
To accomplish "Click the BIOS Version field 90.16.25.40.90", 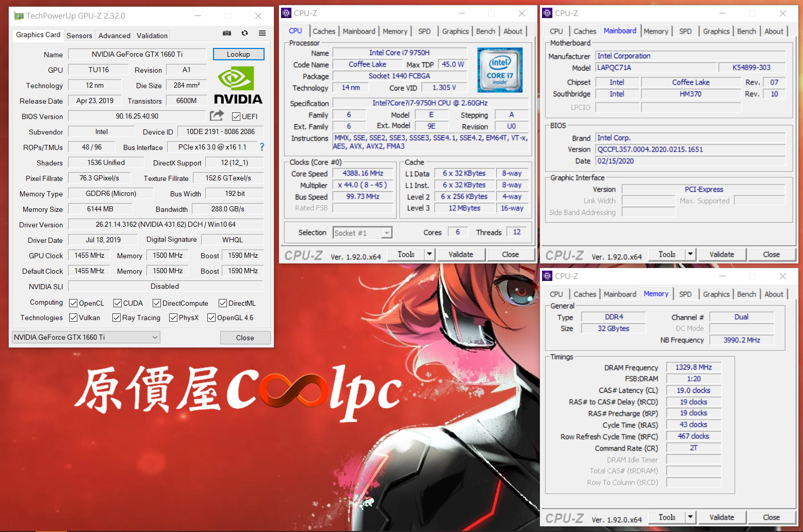I will (137, 116).
